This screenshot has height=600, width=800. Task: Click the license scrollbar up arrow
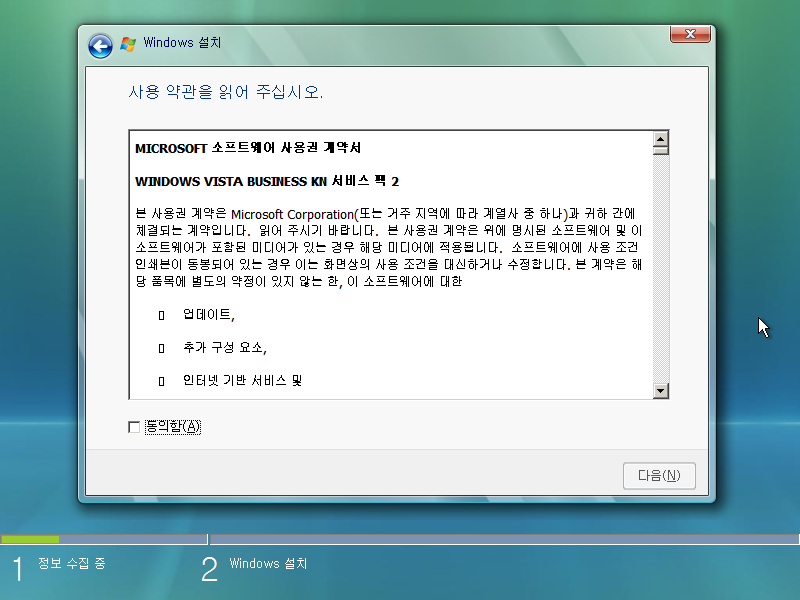[x=661, y=139]
